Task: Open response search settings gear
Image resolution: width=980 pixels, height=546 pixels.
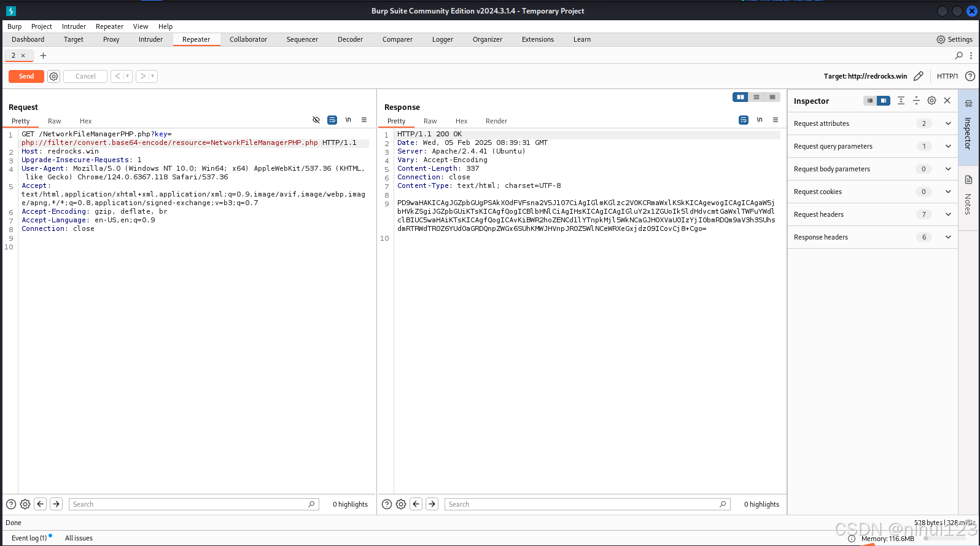Action: [401, 504]
